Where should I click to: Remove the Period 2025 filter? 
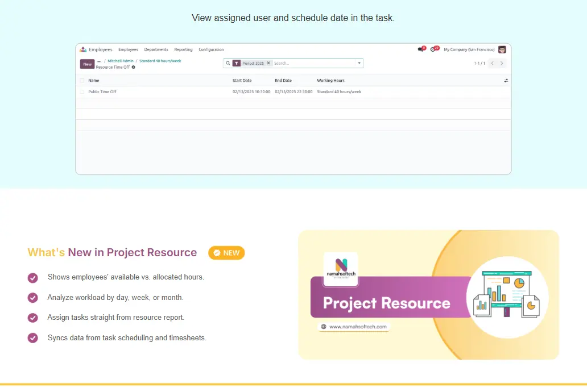(x=268, y=64)
